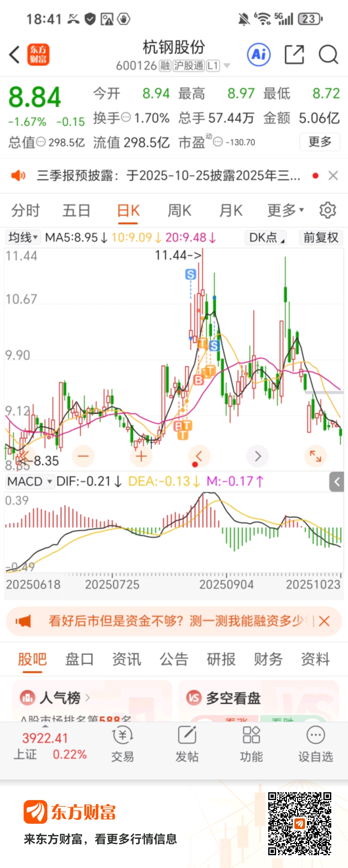Viewport: 348px width, 868px height.
Task: Tap the orange speaker announcement icon
Action: pos(18,176)
